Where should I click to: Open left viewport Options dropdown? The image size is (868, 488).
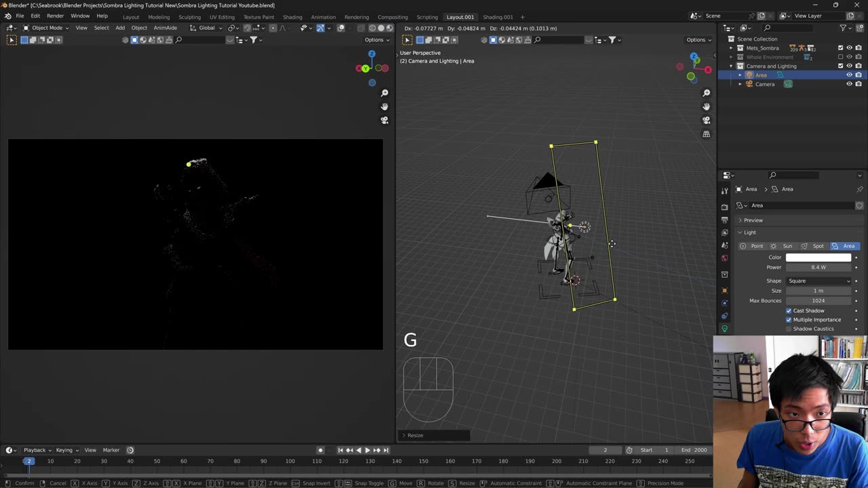(x=376, y=40)
